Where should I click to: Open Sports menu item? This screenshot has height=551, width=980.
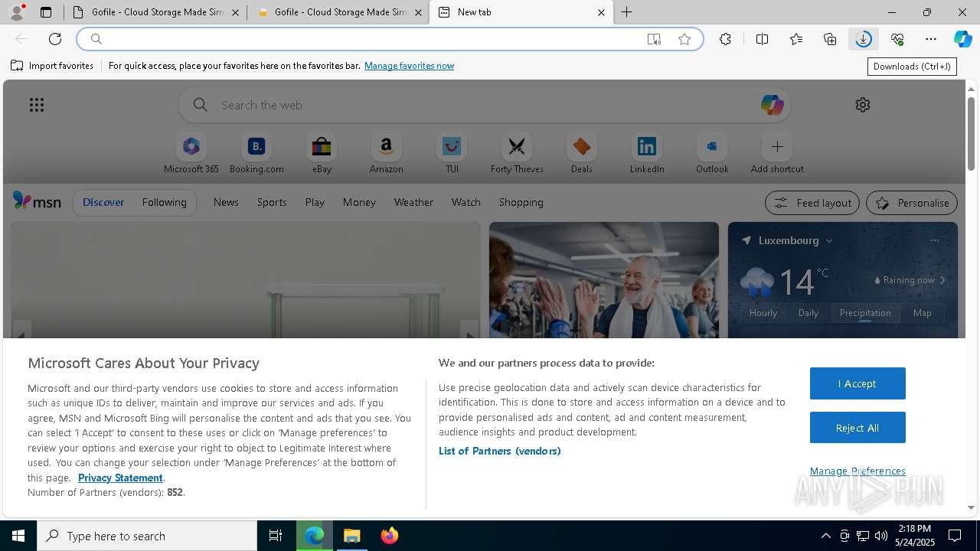tap(272, 202)
